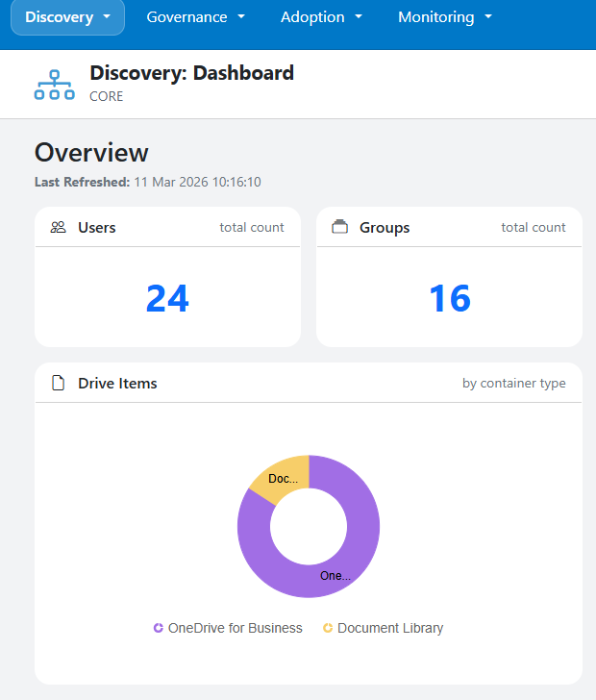Toggle Document Library legend entry
596x700 pixels.
click(390, 628)
